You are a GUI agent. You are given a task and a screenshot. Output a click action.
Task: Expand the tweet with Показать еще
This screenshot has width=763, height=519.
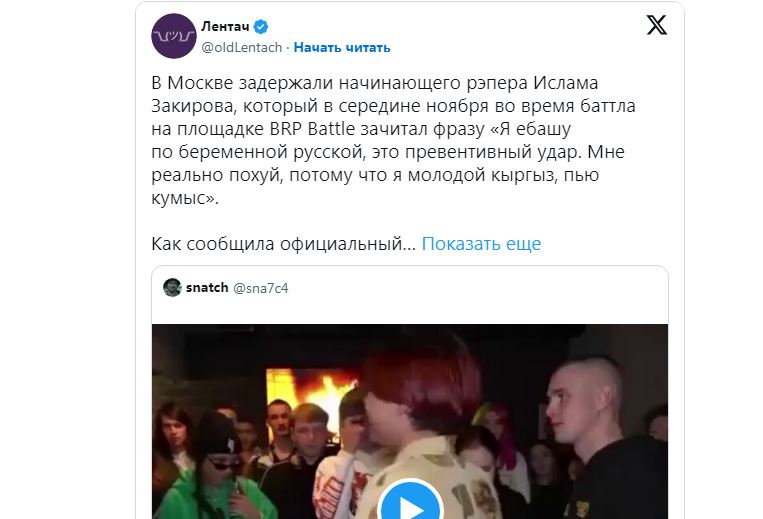(x=481, y=243)
